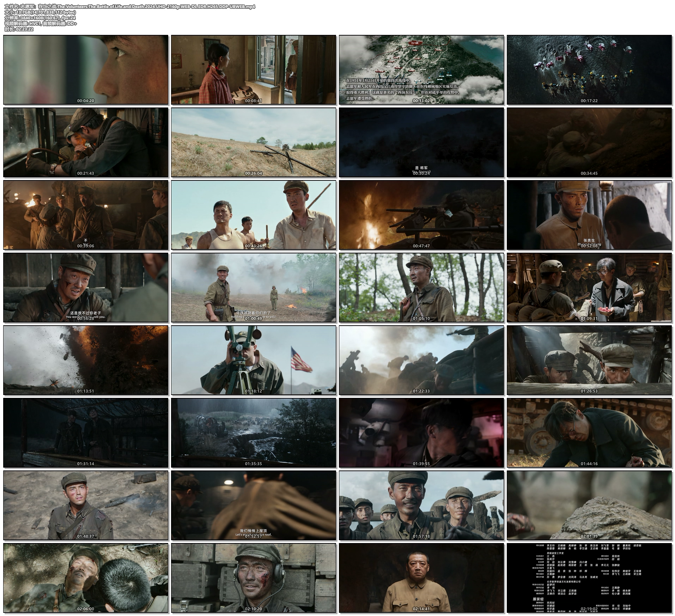Select the 文件名 filename line

pos(130,7)
